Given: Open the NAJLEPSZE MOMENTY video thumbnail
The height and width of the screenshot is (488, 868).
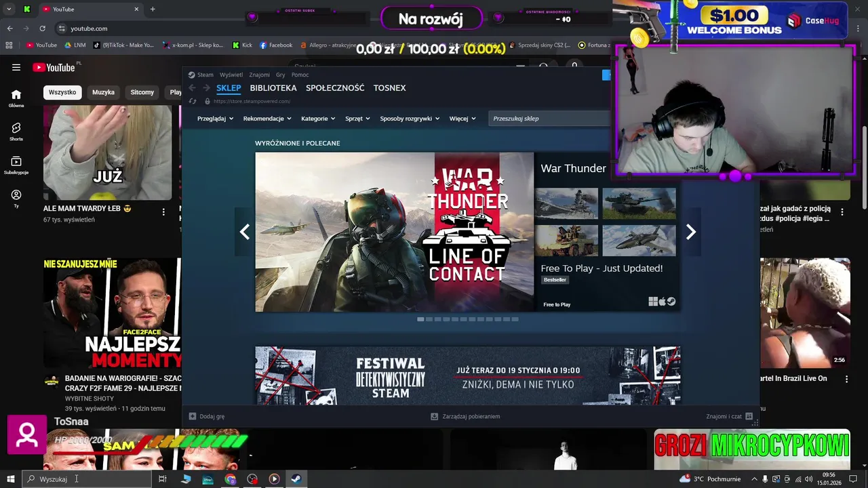Looking at the screenshot, I should point(112,312).
